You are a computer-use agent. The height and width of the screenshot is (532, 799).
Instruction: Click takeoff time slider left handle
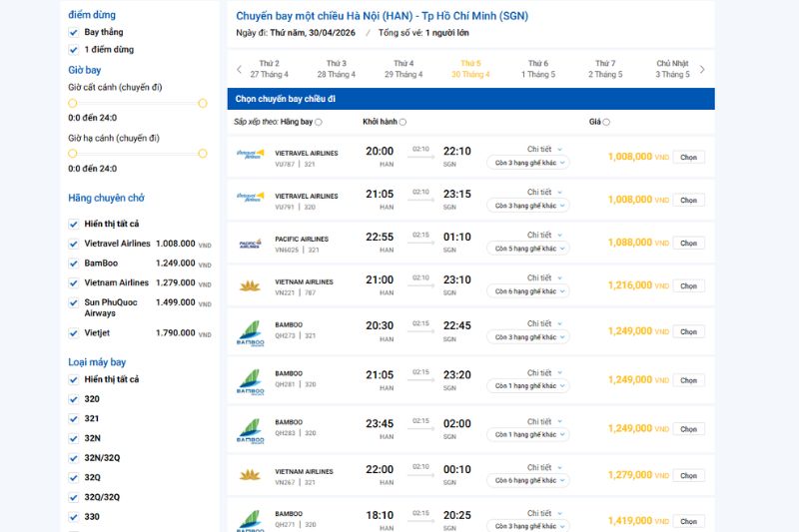point(72,104)
